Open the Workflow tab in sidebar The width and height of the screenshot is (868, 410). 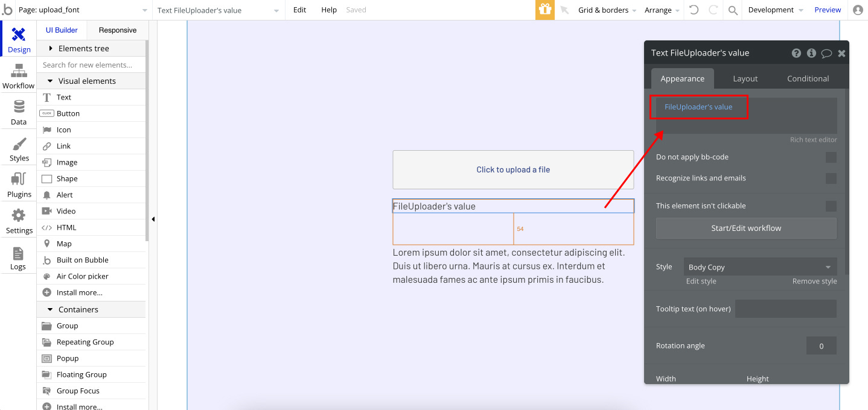[x=19, y=76]
